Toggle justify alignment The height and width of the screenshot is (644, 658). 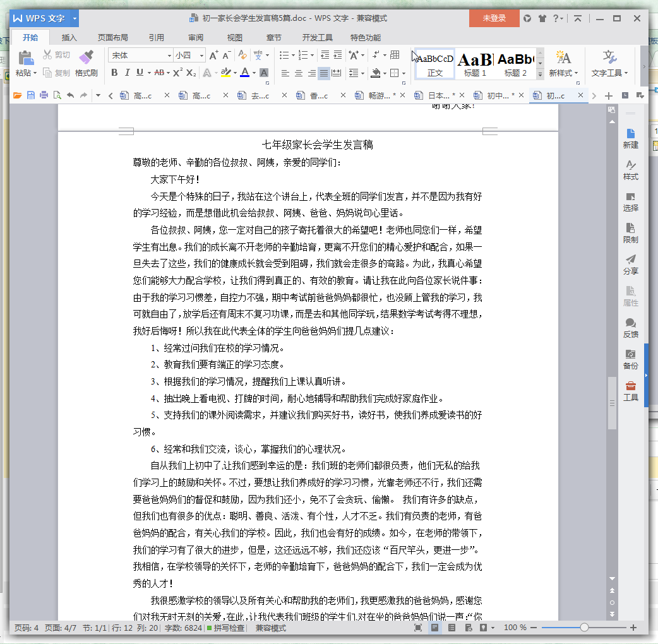tap(323, 73)
